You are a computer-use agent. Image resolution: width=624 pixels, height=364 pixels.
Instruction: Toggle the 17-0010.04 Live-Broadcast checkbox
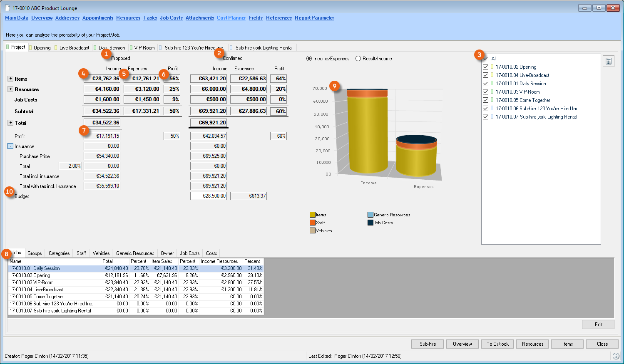point(485,75)
